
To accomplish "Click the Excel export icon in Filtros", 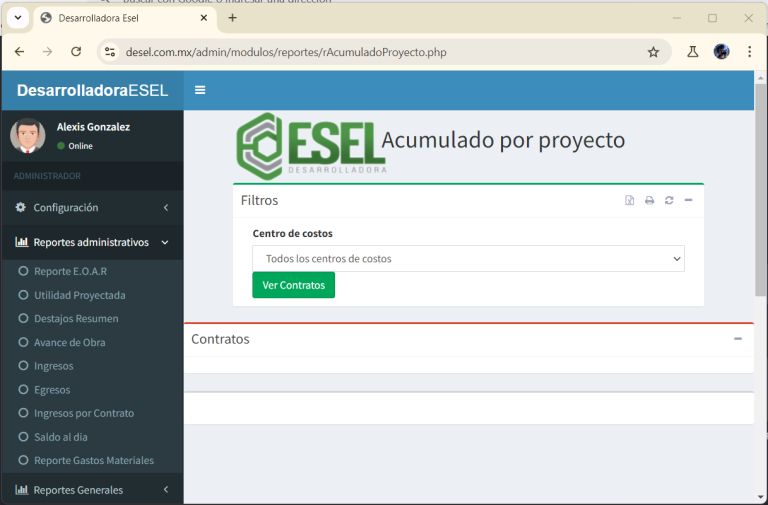I will [x=629, y=201].
